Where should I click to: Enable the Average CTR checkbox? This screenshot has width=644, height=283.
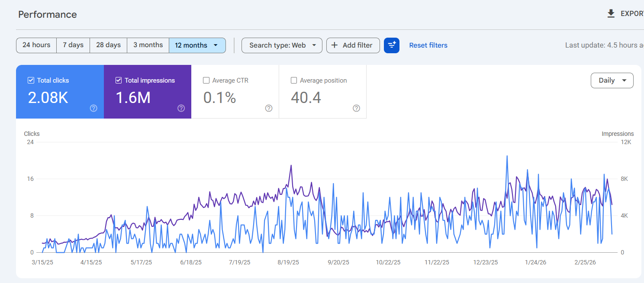point(206,80)
